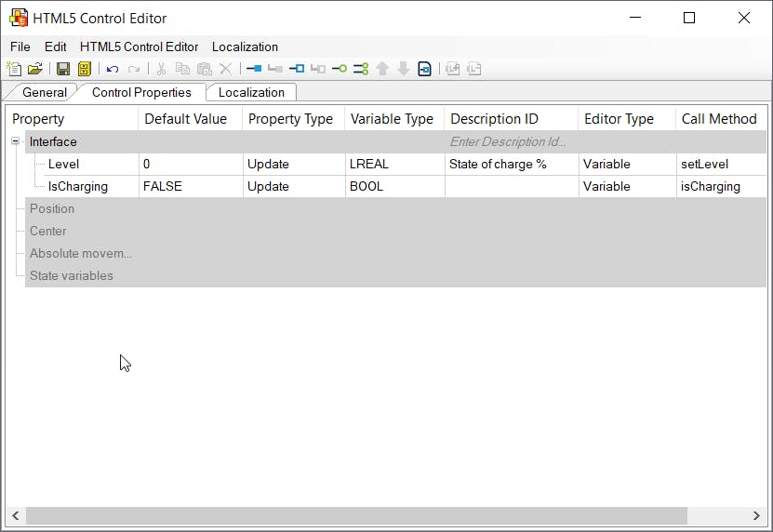Click the isCharging call method cell
Image resolution: width=773 pixels, height=532 pixels.
[721, 186]
